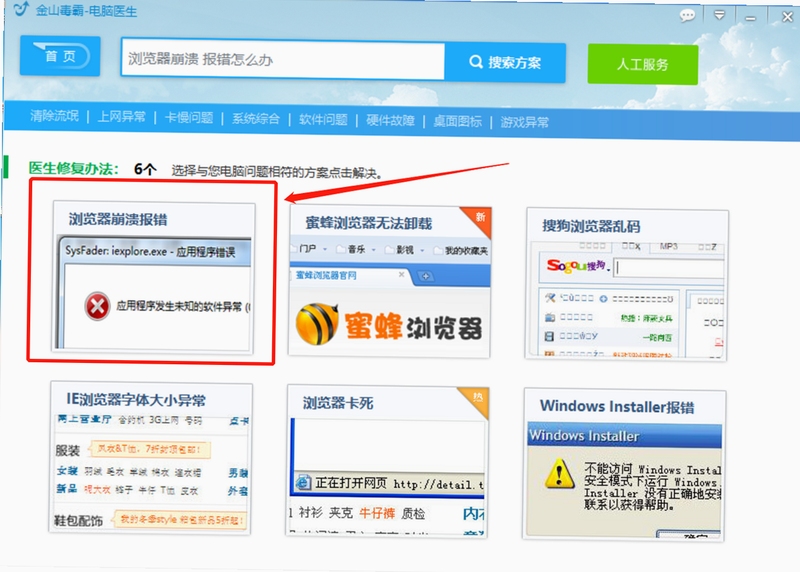The height and width of the screenshot is (572, 800).
Task: Close the 电脑医生 window
Action: 787,17
